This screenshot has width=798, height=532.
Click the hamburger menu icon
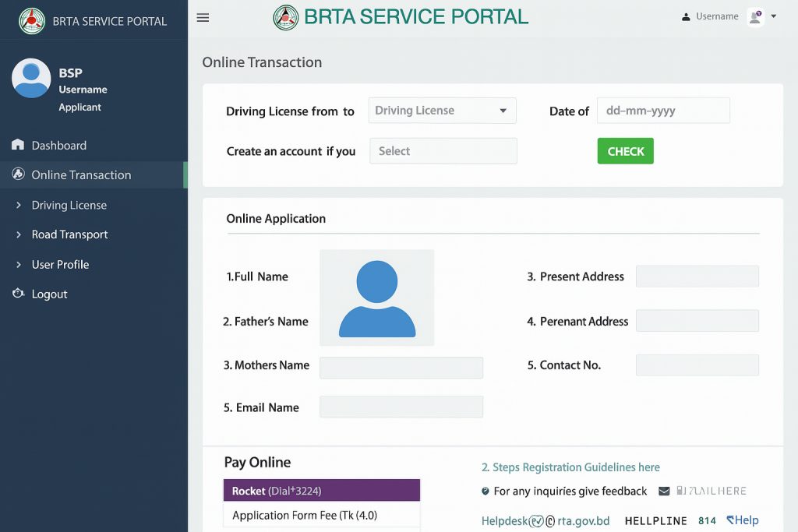pos(203,18)
